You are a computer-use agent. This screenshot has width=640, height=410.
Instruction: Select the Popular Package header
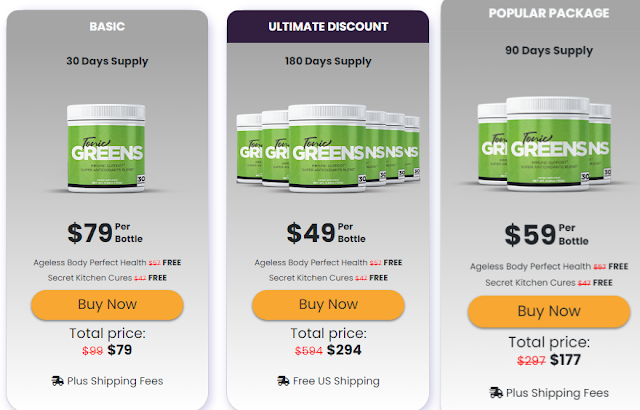(x=549, y=13)
